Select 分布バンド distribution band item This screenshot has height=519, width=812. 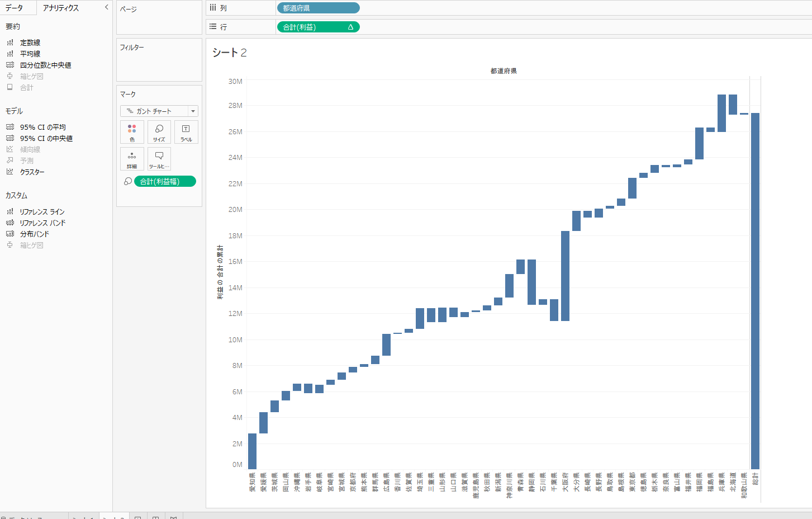35,234
